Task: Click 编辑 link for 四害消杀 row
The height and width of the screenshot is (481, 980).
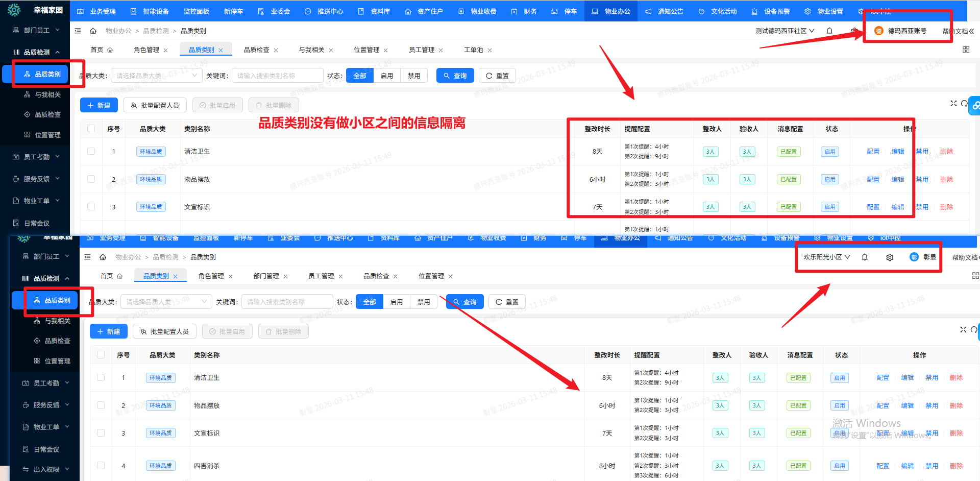Action: pos(907,466)
